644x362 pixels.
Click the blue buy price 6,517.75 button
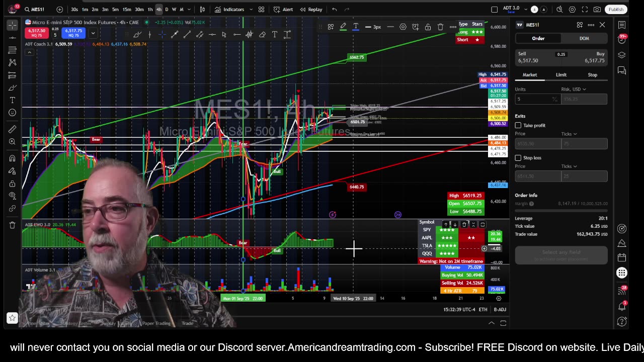click(x=73, y=33)
